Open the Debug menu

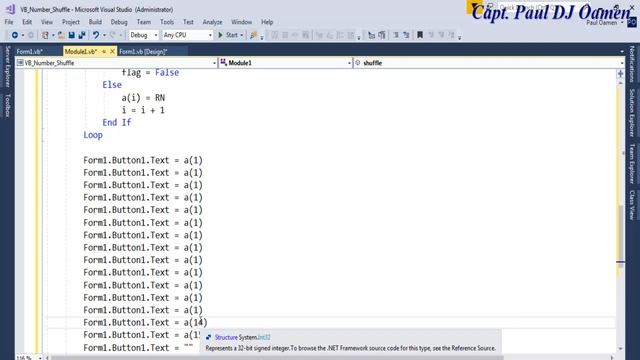coord(119,22)
